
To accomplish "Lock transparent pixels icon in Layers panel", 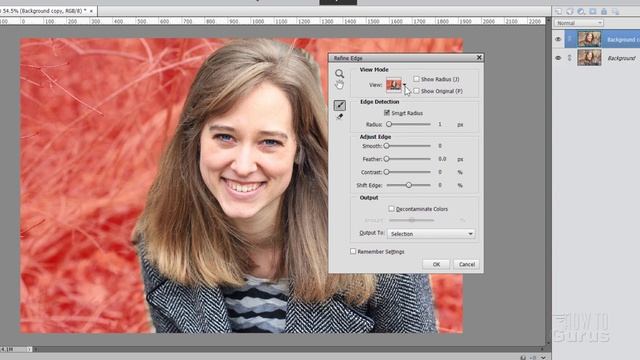I will tap(615, 11).
